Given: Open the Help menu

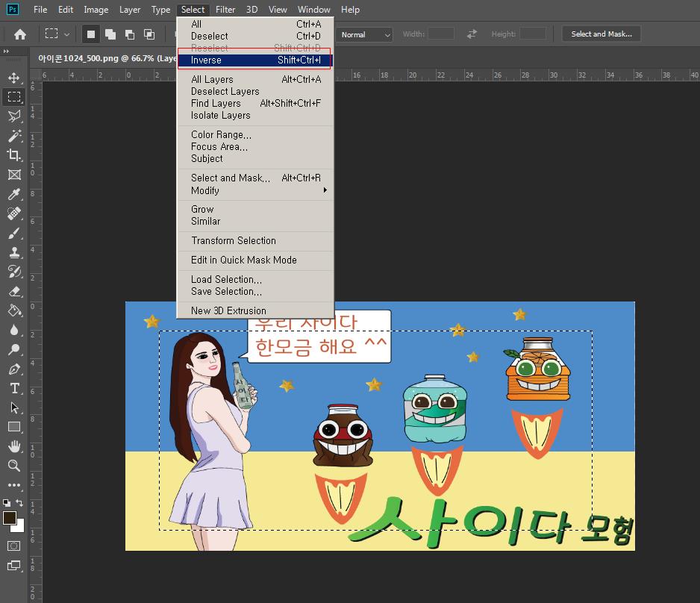Looking at the screenshot, I should coord(350,10).
